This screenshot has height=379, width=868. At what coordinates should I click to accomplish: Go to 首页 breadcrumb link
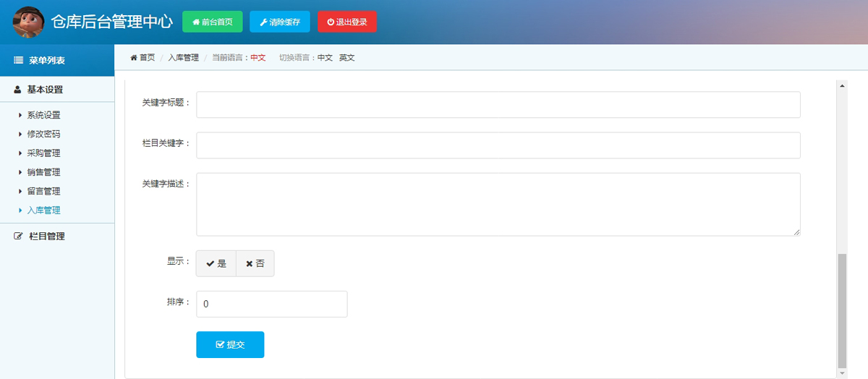142,58
